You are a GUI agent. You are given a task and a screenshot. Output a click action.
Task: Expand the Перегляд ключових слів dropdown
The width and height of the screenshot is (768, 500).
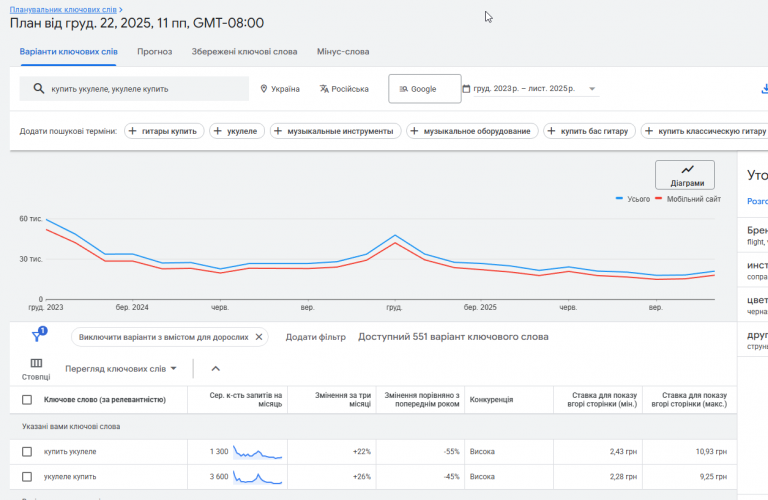[120, 368]
